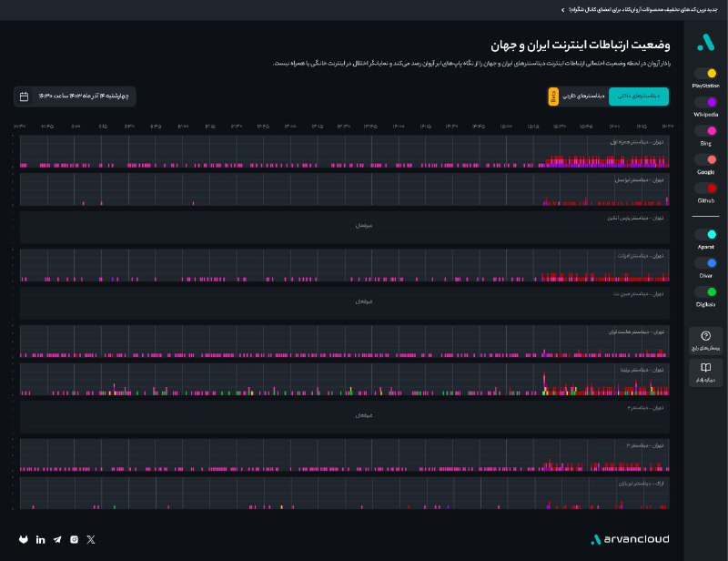The width and height of the screenshot is (728, 561).
Task: Toggle the PlayStation switch
Action: pyautogui.click(x=706, y=74)
